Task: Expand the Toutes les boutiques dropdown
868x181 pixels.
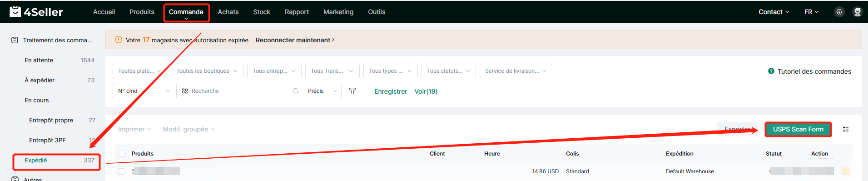Action: [207, 71]
